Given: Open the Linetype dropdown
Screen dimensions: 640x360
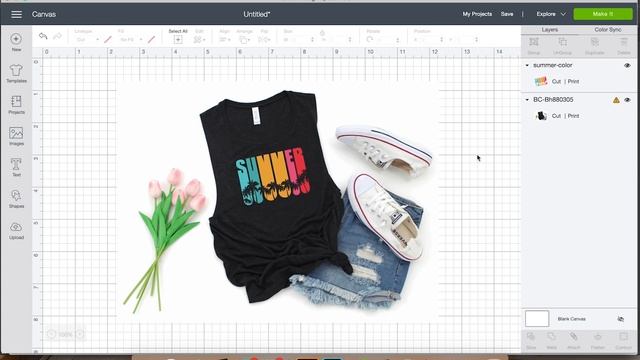Looking at the screenshot, I should (x=87, y=40).
